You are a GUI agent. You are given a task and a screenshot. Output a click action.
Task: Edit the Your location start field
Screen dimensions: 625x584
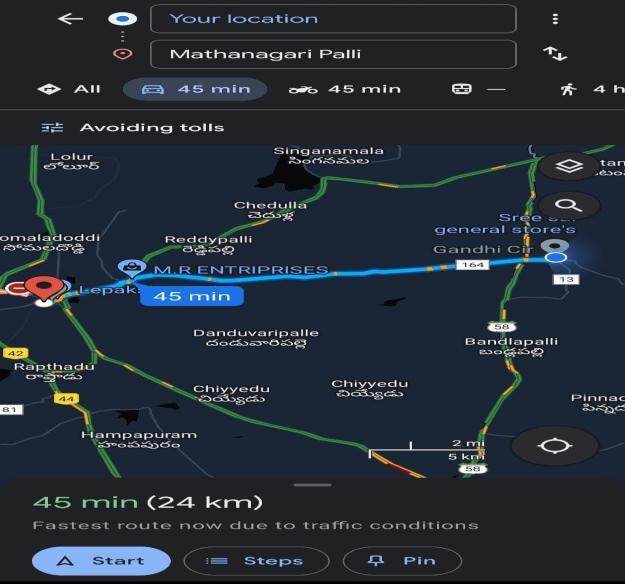pyautogui.click(x=333, y=19)
